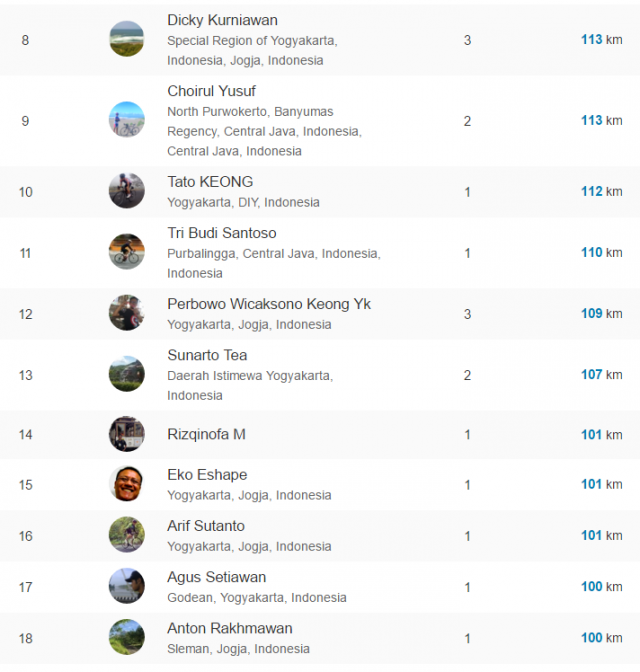Click the Choirul Yusuf athlete name

click(x=211, y=91)
